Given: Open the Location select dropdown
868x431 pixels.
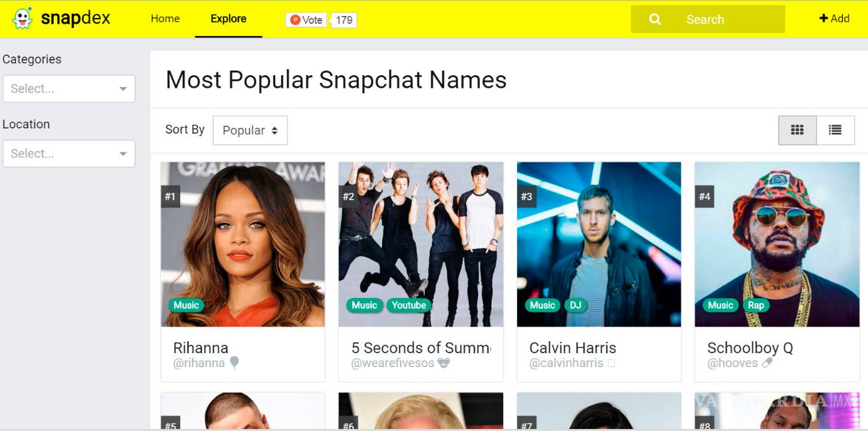Looking at the screenshot, I should coord(69,154).
